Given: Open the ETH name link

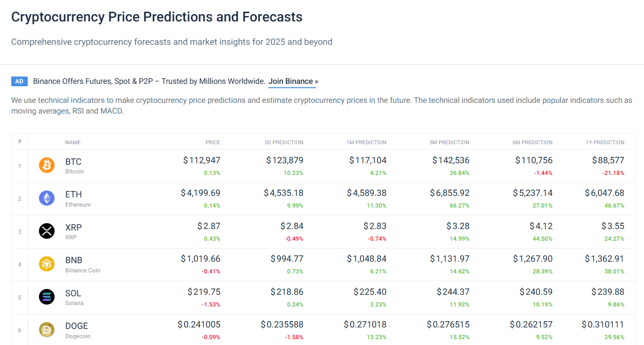Looking at the screenshot, I should coord(74,195).
